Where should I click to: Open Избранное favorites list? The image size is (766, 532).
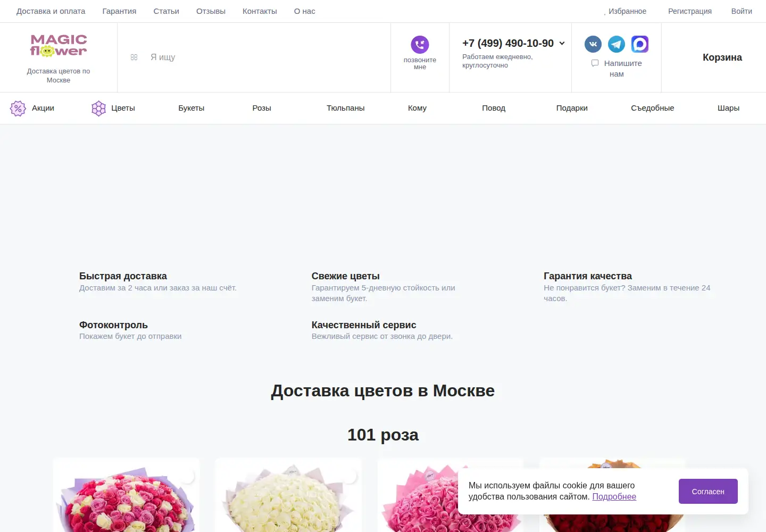coord(627,11)
